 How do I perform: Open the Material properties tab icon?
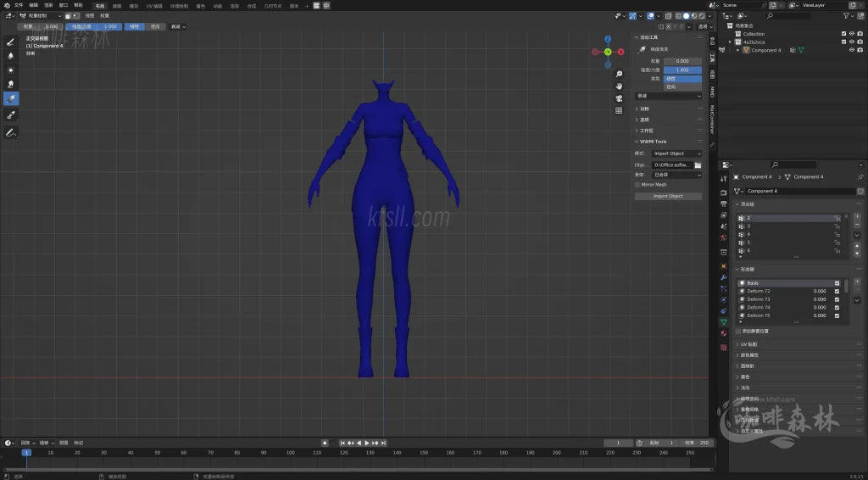(x=724, y=333)
